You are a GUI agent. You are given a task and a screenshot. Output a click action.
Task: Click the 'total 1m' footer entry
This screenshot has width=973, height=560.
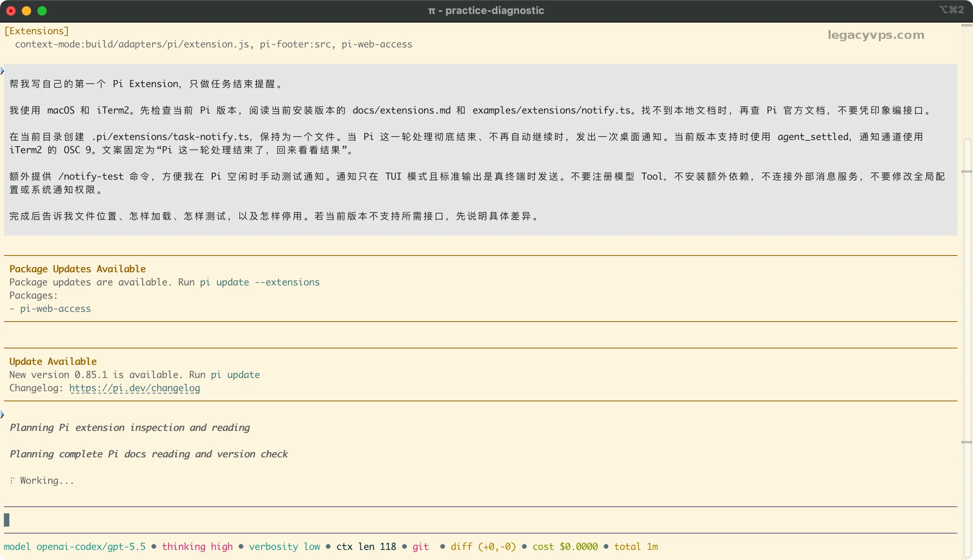pos(636,547)
